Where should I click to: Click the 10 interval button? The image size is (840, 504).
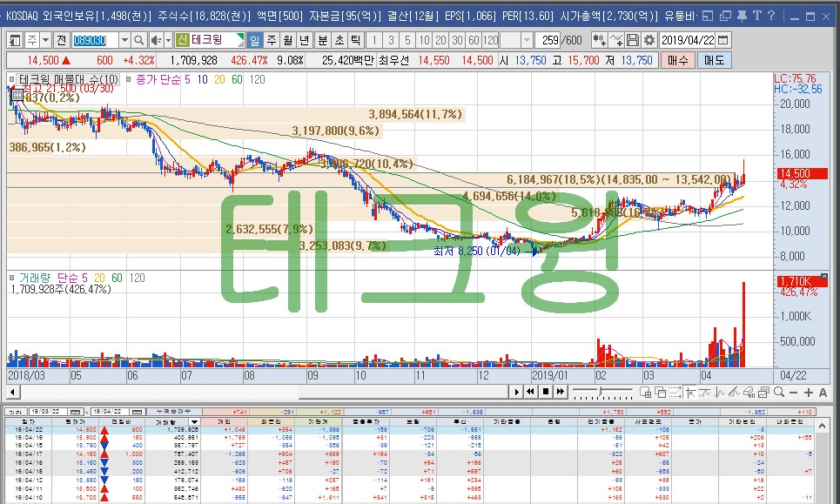pos(424,40)
